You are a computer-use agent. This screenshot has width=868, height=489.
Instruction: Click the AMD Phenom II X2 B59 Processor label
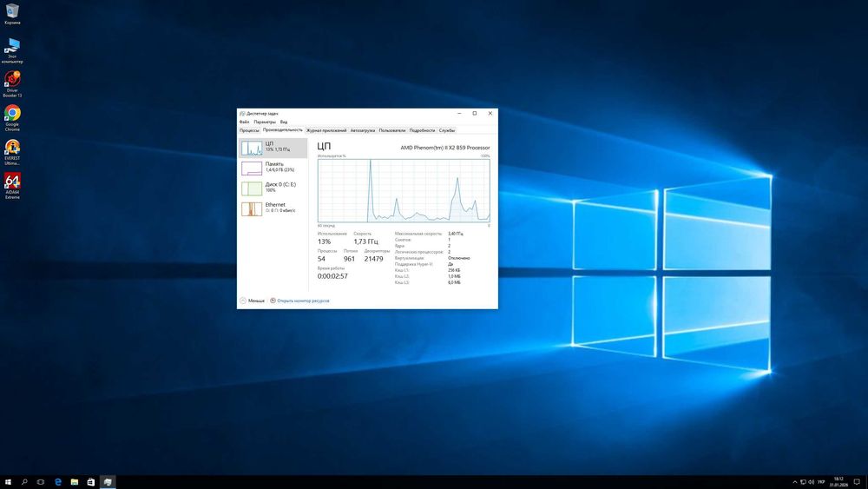coord(445,148)
